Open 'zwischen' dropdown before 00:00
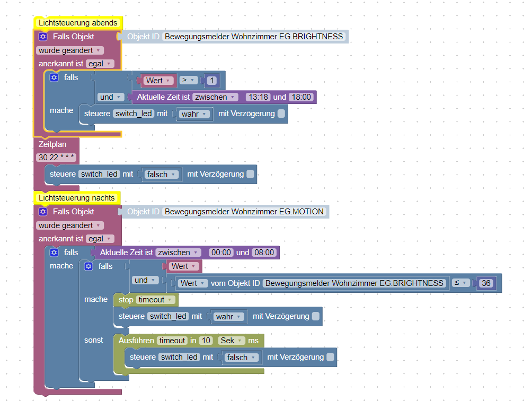The height and width of the screenshot is (409, 532). pos(178,253)
